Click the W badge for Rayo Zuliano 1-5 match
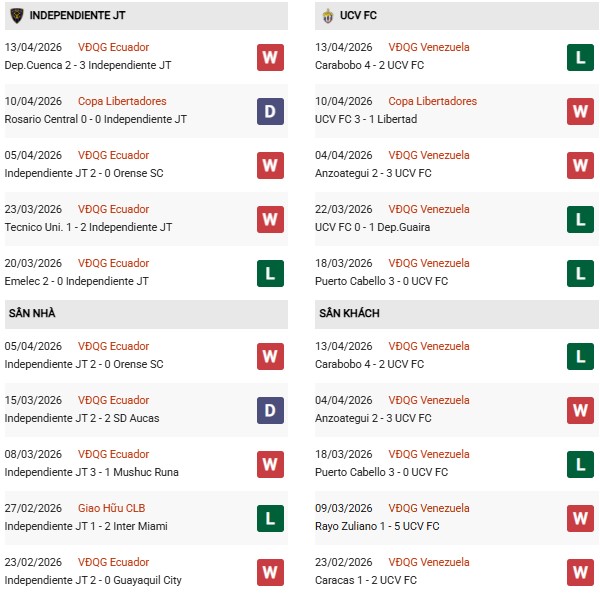Screen dimensions: 600x594 tap(580, 518)
